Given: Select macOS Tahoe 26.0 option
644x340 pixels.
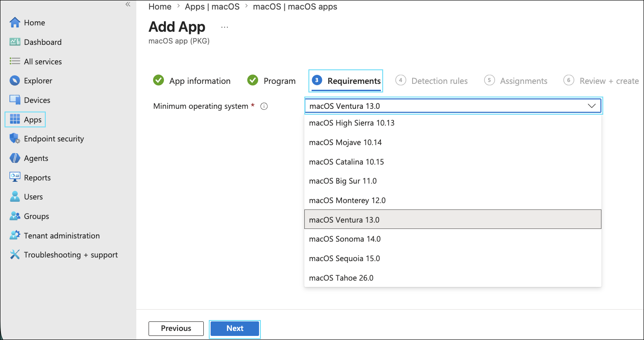Looking at the screenshot, I should coord(453,278).
